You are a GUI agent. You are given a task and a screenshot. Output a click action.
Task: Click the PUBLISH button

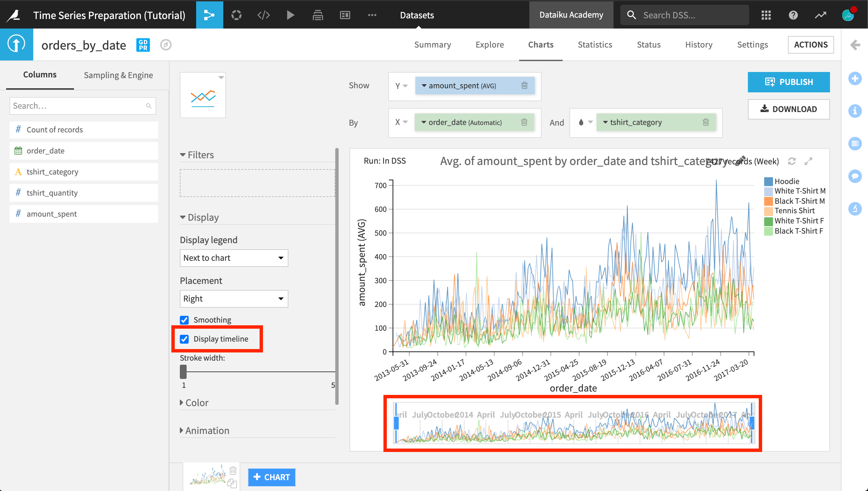[x=788, y=82]
